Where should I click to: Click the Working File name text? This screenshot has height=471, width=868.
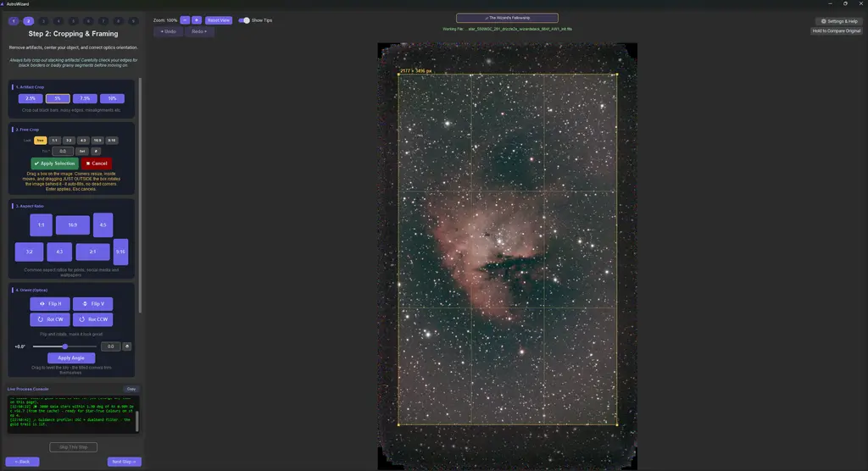[507, 29]
